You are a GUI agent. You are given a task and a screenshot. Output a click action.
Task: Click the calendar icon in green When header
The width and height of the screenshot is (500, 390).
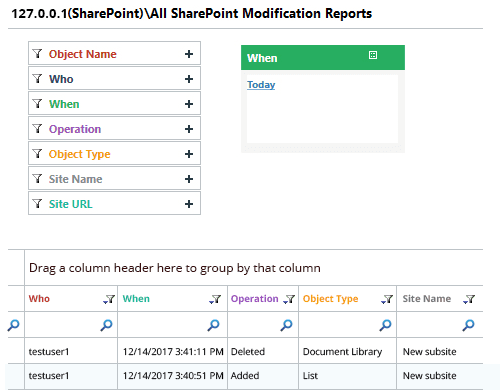point(373,55)
